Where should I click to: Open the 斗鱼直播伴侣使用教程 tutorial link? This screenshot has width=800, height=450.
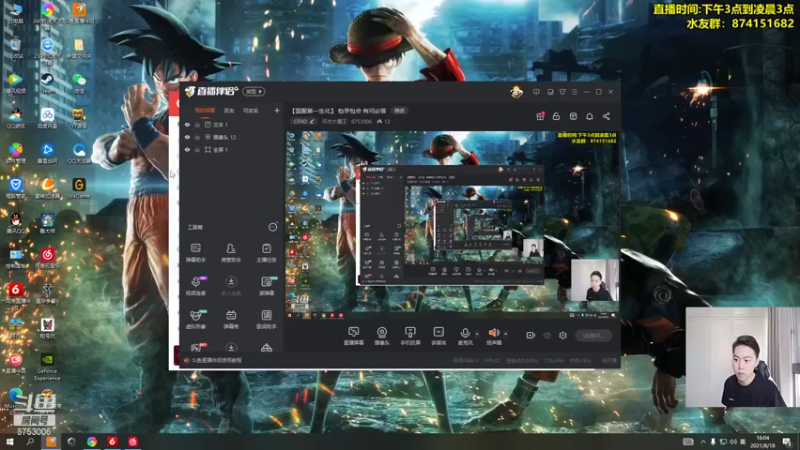pos(216,360)
